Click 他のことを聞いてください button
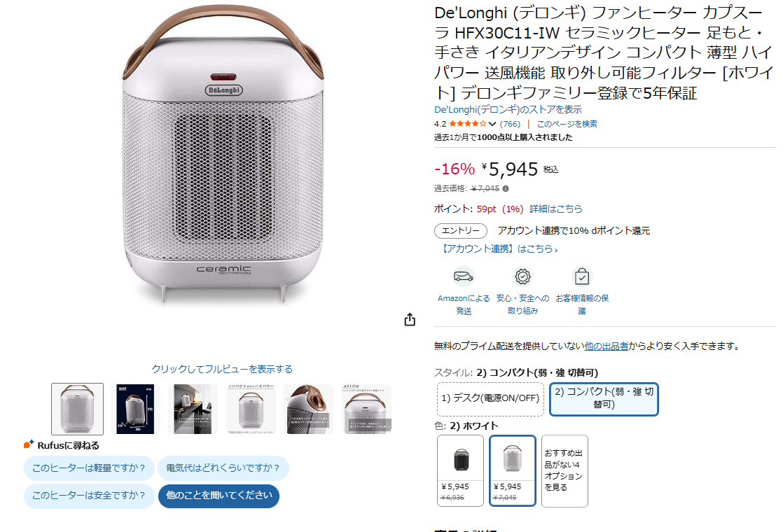The width and height of the screenshot is (783, 532). tap(219, 496)
